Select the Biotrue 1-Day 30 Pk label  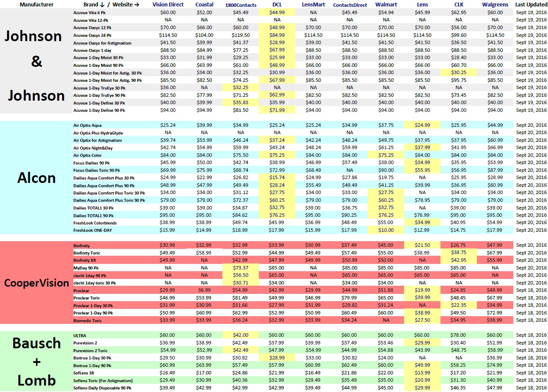click(x=92, y=358)
